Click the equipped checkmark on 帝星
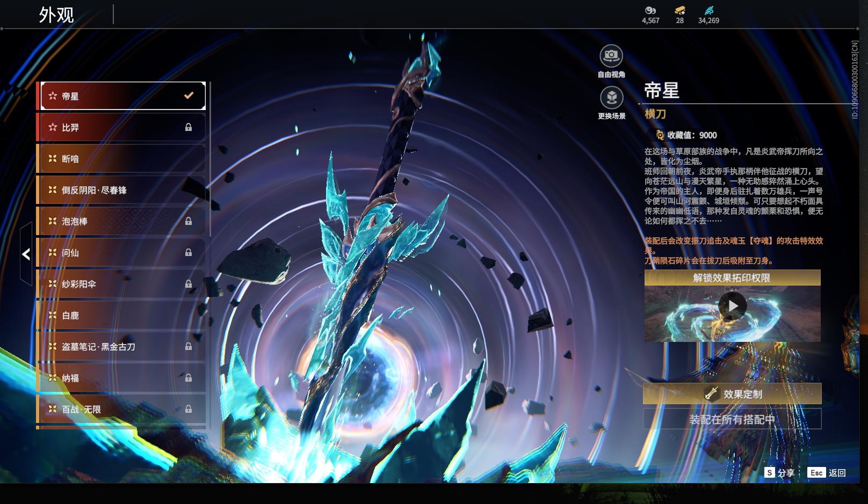The width and height of the screenshot is (868, 504). coord(189,96)
